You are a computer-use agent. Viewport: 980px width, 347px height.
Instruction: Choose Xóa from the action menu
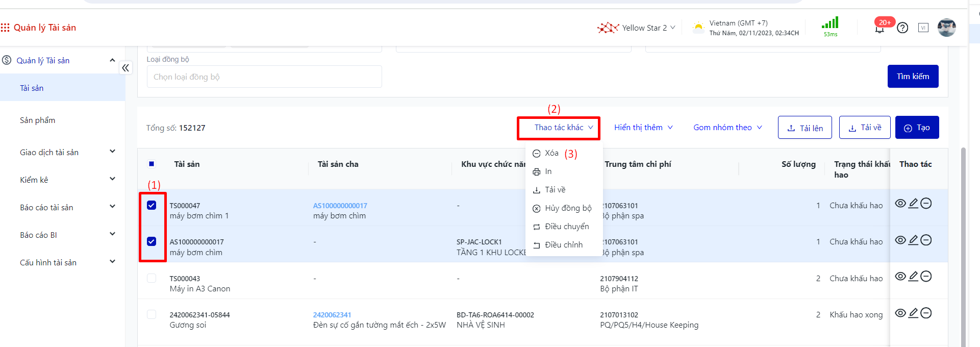point(551,153)
